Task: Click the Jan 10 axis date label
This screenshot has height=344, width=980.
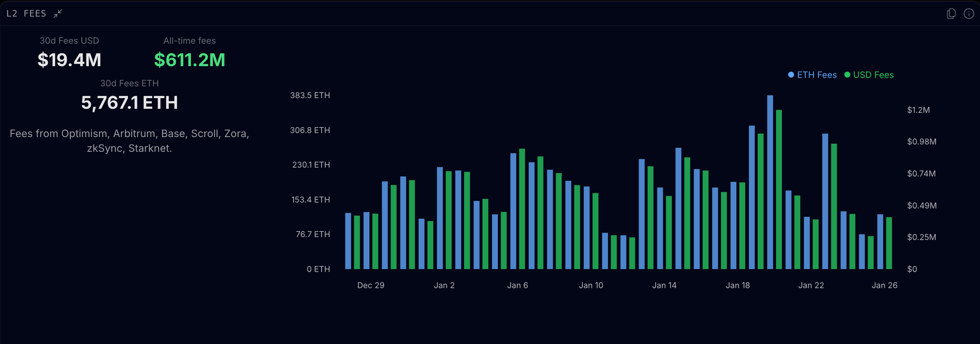Action: click(591, 286)
